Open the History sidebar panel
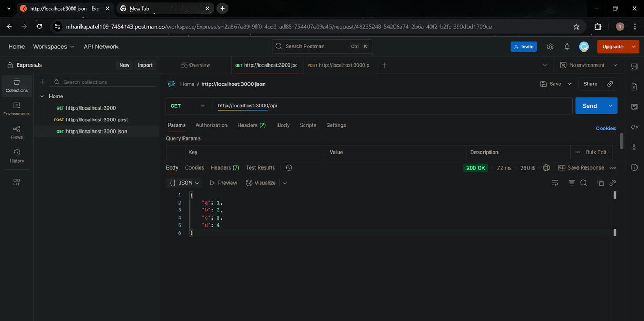644x321 pixels. (x=17, y=156)
